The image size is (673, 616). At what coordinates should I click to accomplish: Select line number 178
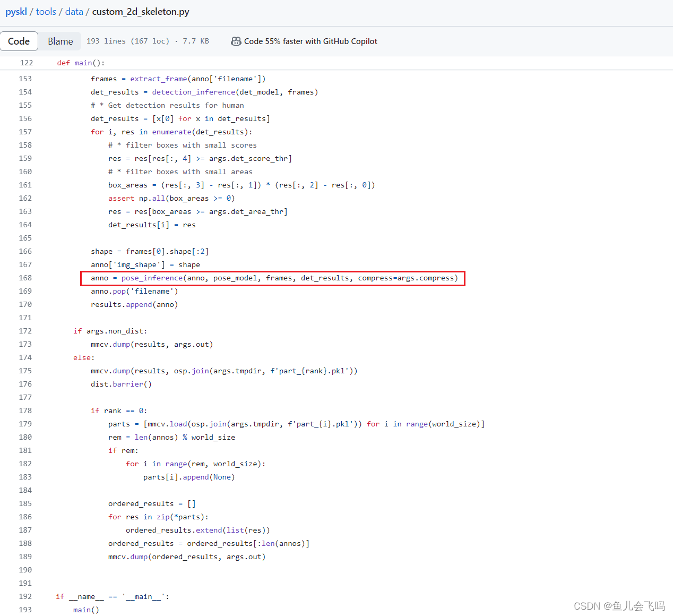click(x=25, y=410)
